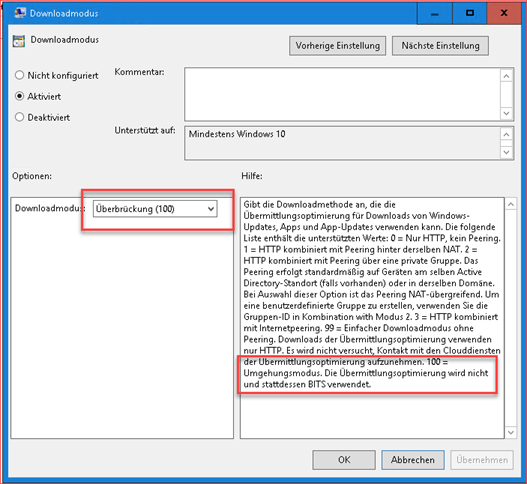The image size is (527, 484).
Task: Click the Unterstützt auf scroll-up arrow
Action: point(506,135)
